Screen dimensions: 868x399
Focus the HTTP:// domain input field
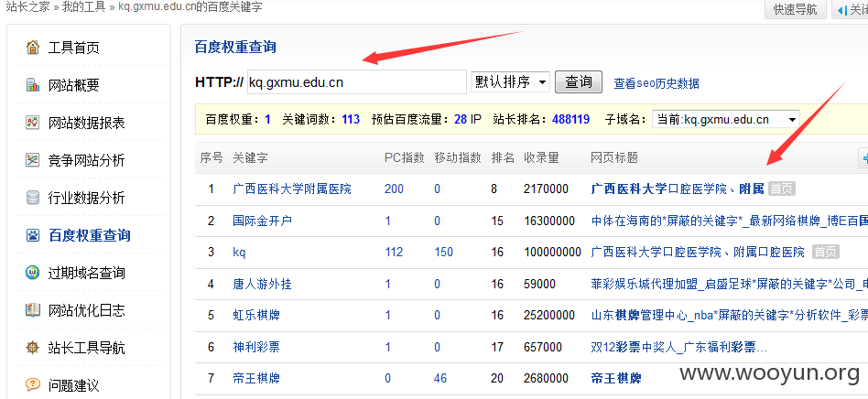(356, 82)
